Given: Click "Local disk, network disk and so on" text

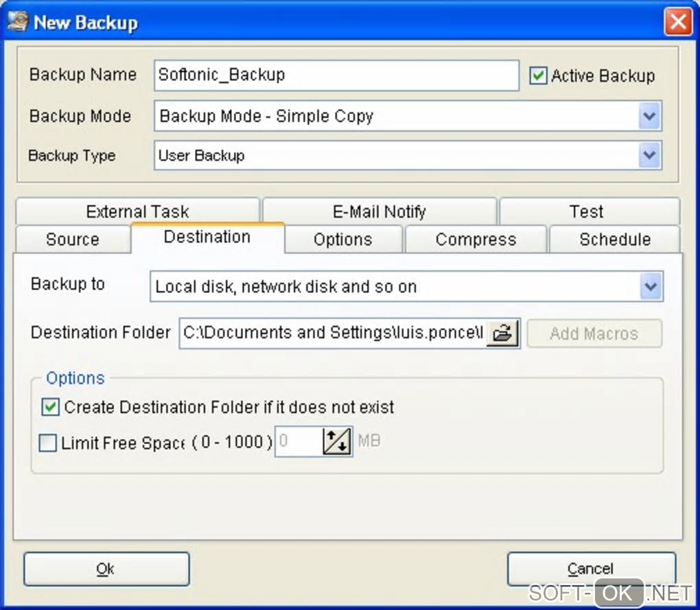Looking at the screenshot, I should click(x=285, y=287).
